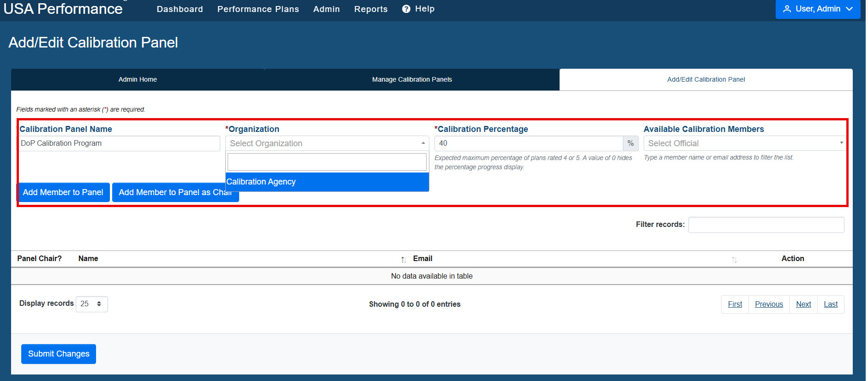Go to the First page of records
Screen dimensions: 868x381
click(735, 304)
